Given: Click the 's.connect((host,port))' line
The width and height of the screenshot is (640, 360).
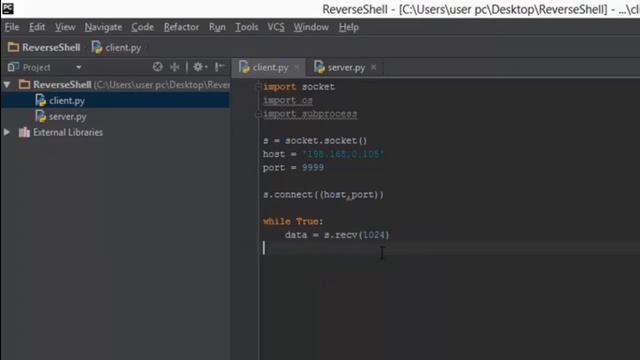Looking at the screenshot, I should pyautogui.click(x=323, y=195).
